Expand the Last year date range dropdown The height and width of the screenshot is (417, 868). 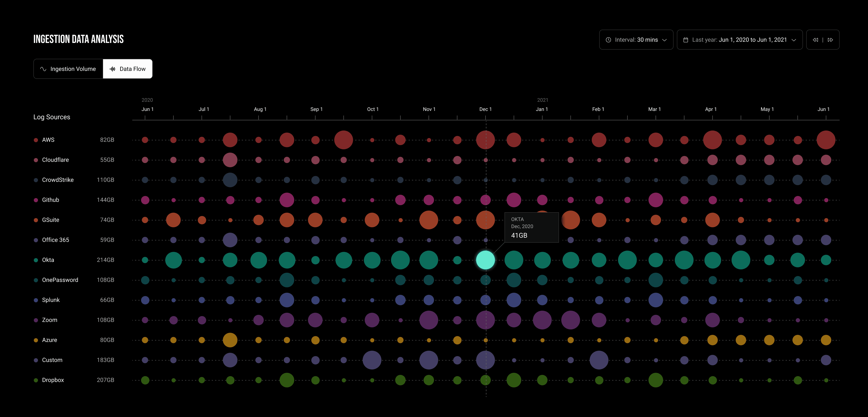740,40
